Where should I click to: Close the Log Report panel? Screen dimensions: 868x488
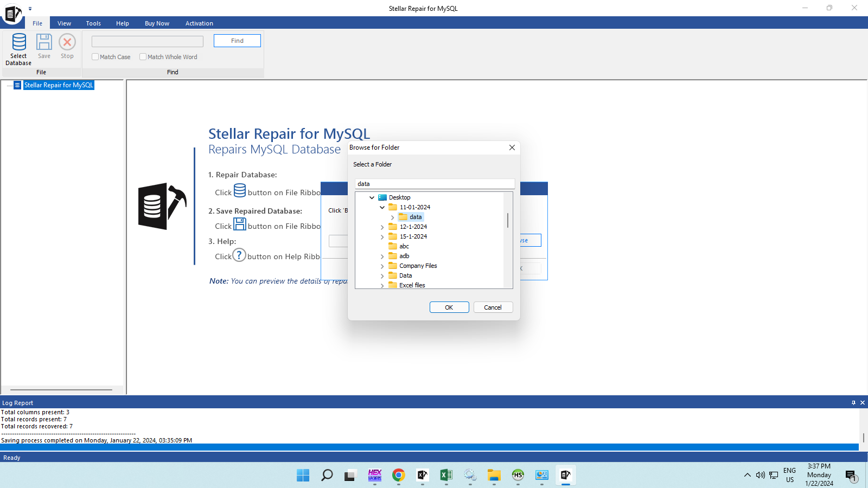[x=862, y=402]
